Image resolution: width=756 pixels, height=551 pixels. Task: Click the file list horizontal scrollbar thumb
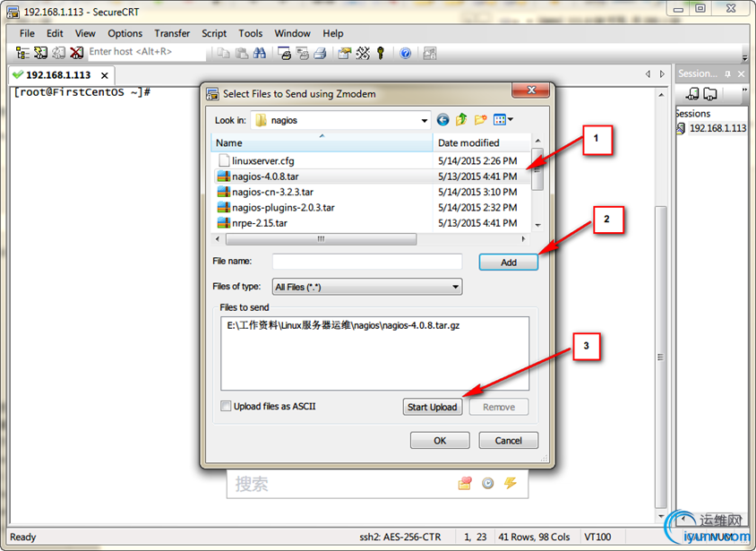click(321, 239)
